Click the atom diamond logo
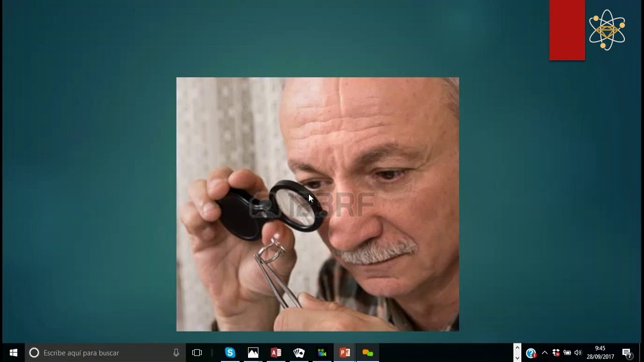The image size is (644, 362). (x=607, y=30)
